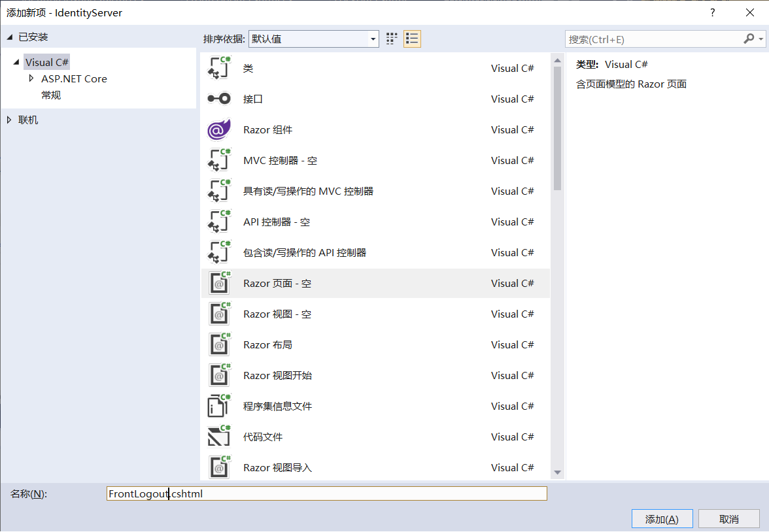The height and width of the screenshot is (532, 769).
Task: Click the 搜索(Ctrl+E) search box
Action: 655,39
